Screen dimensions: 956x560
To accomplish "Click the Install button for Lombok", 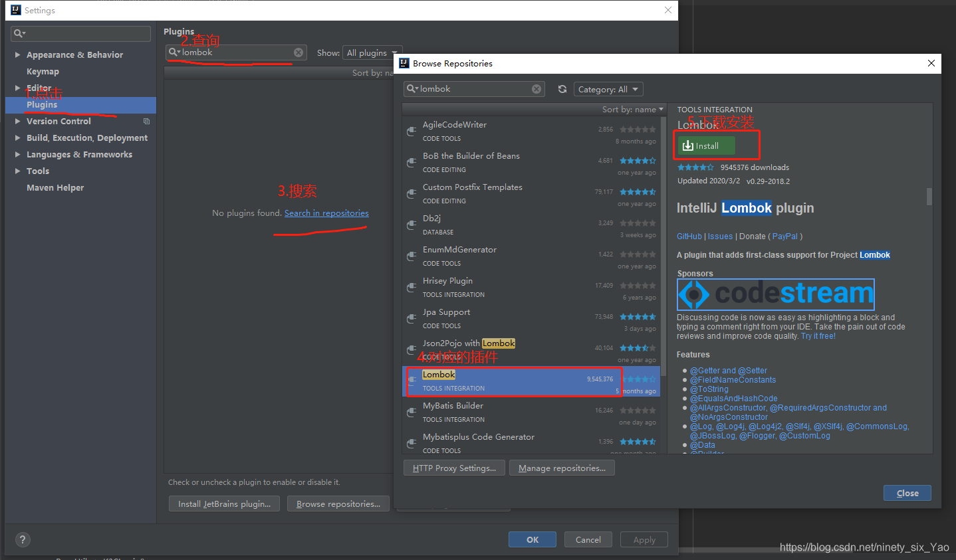I will tap(706, 145).
